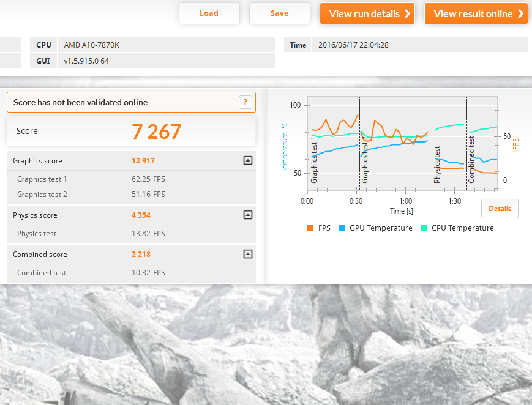Select the Physics test chart marker

[437, 165]
